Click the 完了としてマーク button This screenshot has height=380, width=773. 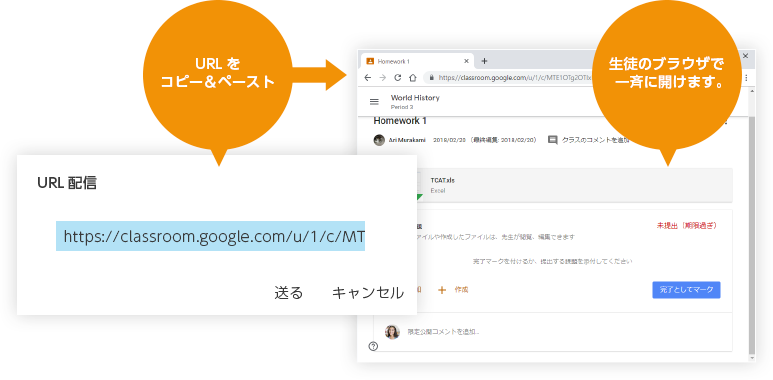click(x=686, y=290)
